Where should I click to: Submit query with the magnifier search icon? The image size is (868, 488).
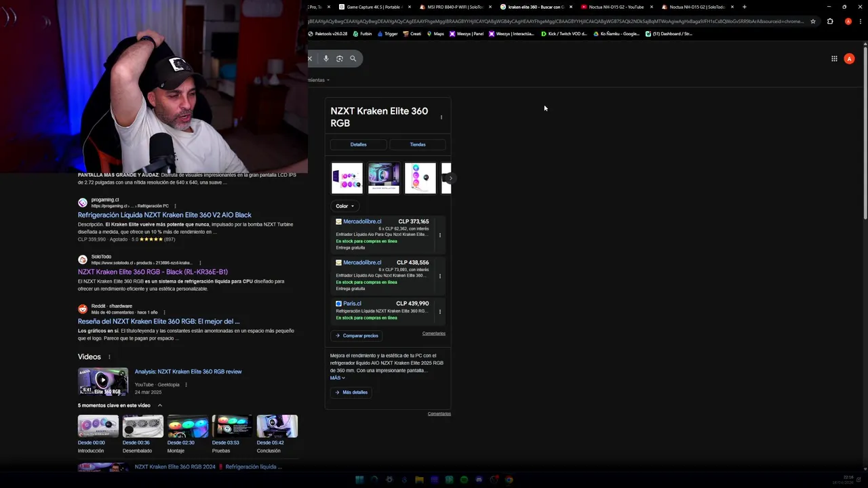coord(353,58)
